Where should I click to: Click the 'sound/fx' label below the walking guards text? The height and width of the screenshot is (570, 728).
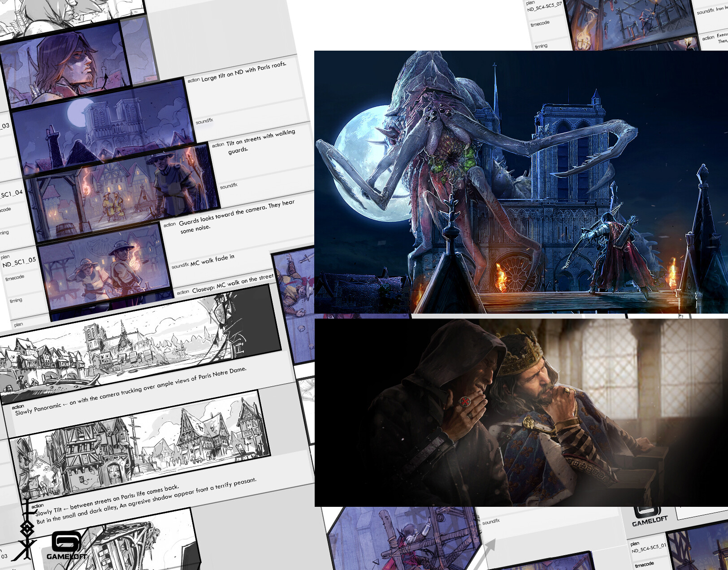(229, 186)
